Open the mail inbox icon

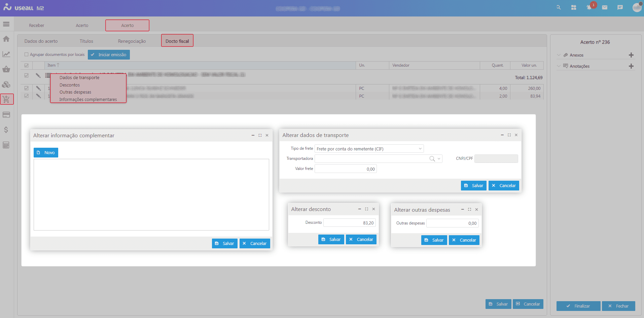(605, 7)
